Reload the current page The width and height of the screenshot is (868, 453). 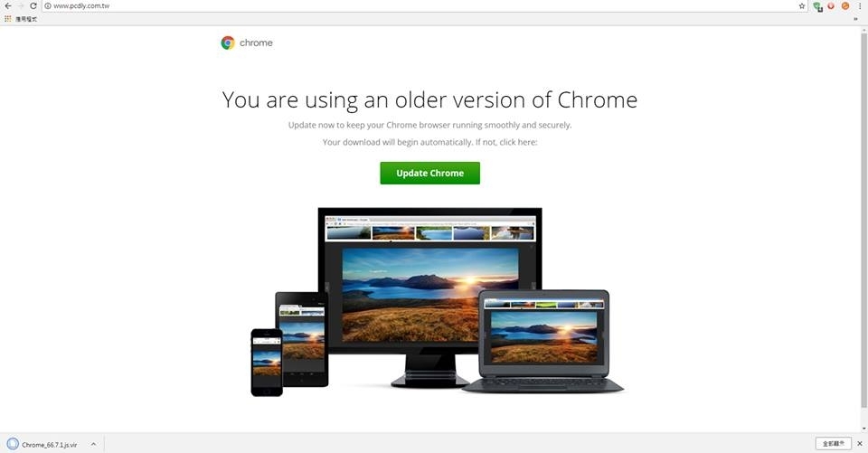33,5
